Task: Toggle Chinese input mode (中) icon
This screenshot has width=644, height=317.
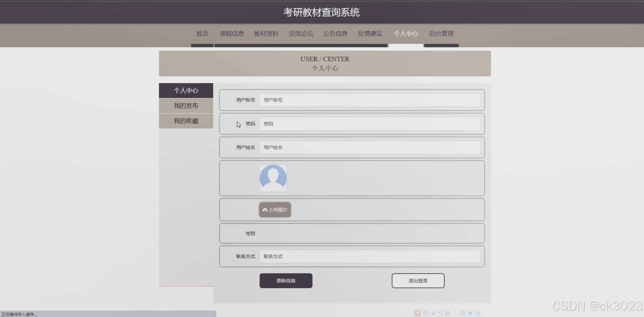Action: [x=426, y=313]
